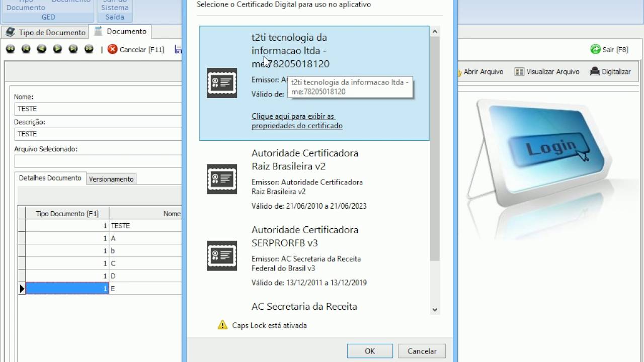The image size is (644, 362).
Task: Click the Tipo Documento [F1] column header
Action: pos(67,214)
